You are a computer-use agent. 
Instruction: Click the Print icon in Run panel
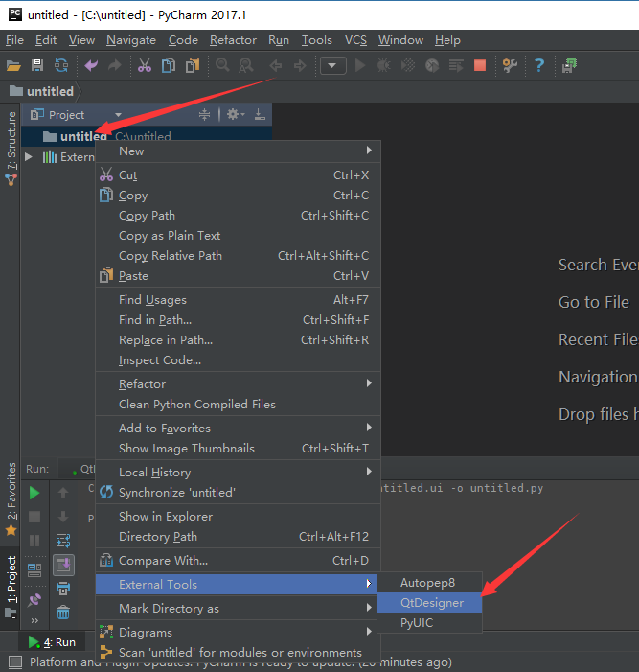[x=63, y=588]
